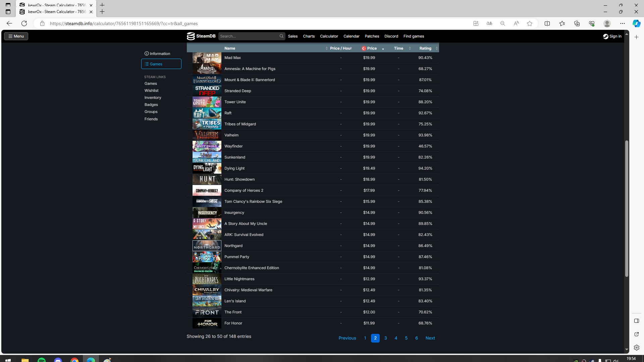Open the Wishlist steam link

[152, 90]
